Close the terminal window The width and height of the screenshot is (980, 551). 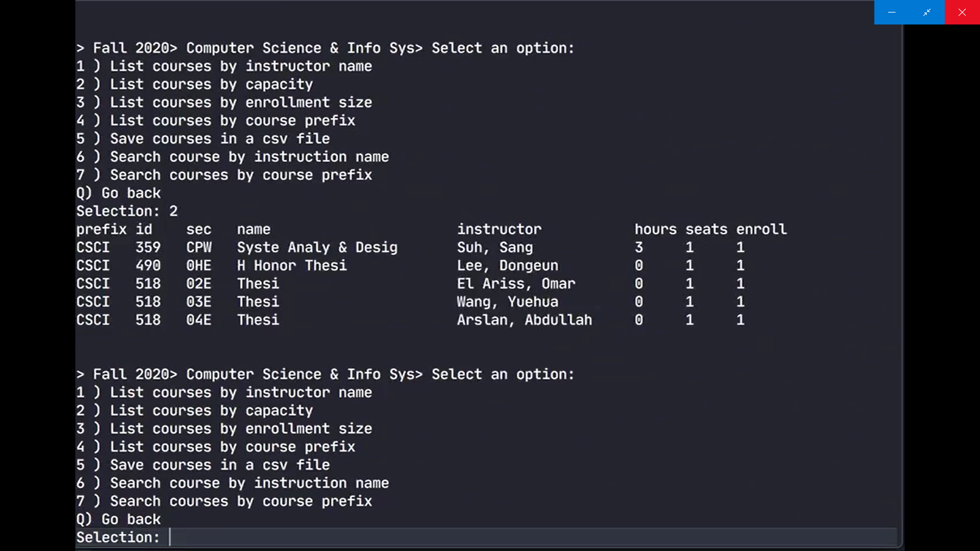pos(962,12)
